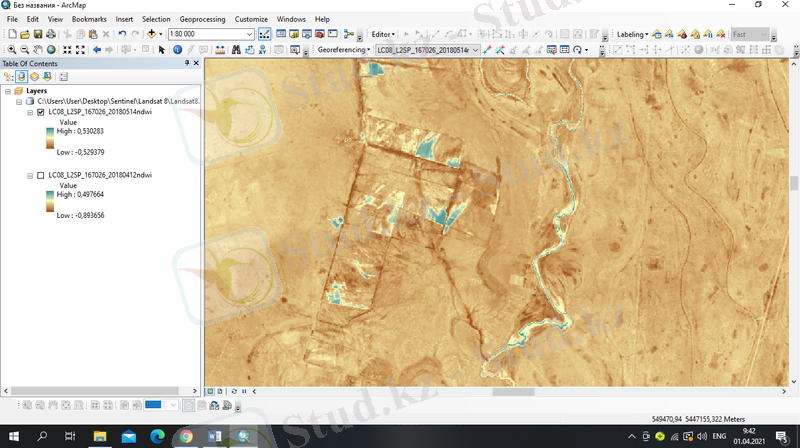Viewport: 800px width, 448px height.
Task: Switch to List By Source view
Action: click(21, 76)
